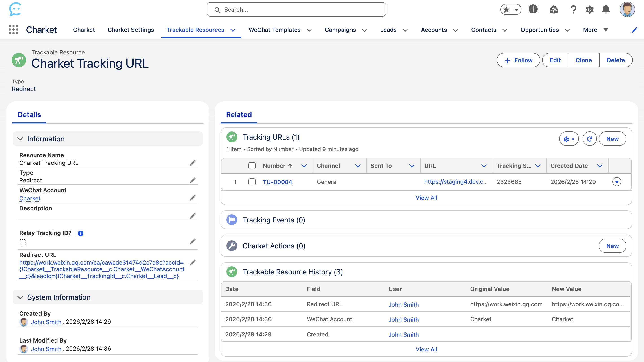Open the TU-00004 record link
The width and height of the screenshot is (644, 362).
277,182
